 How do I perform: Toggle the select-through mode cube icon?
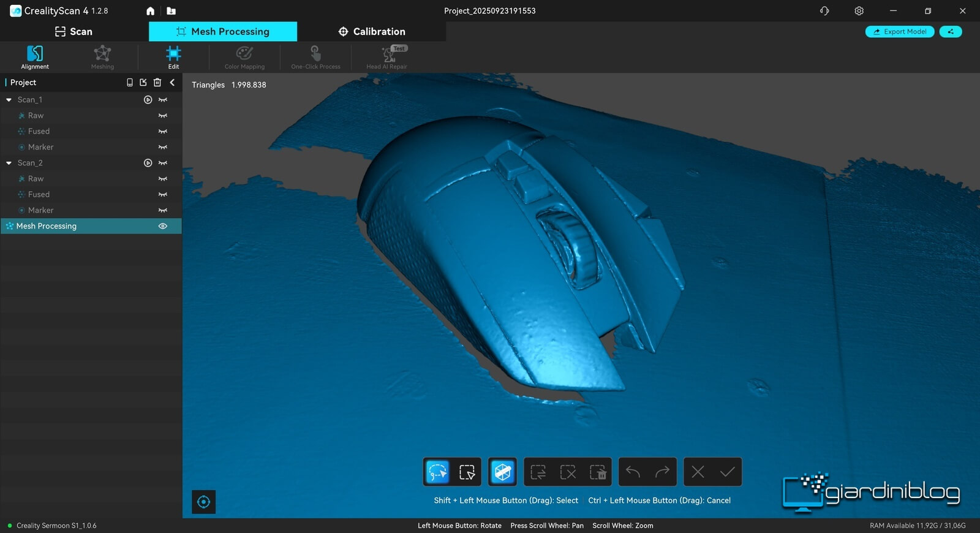(x=503, y=472)
